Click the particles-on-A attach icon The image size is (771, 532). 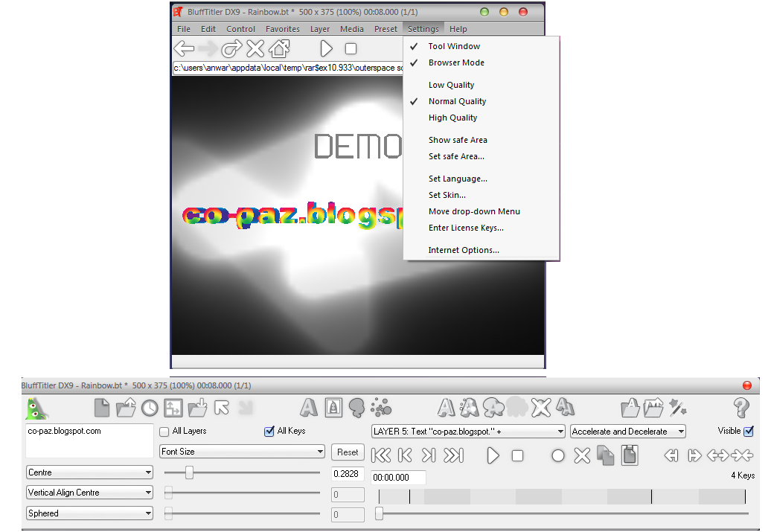point(469,408)
